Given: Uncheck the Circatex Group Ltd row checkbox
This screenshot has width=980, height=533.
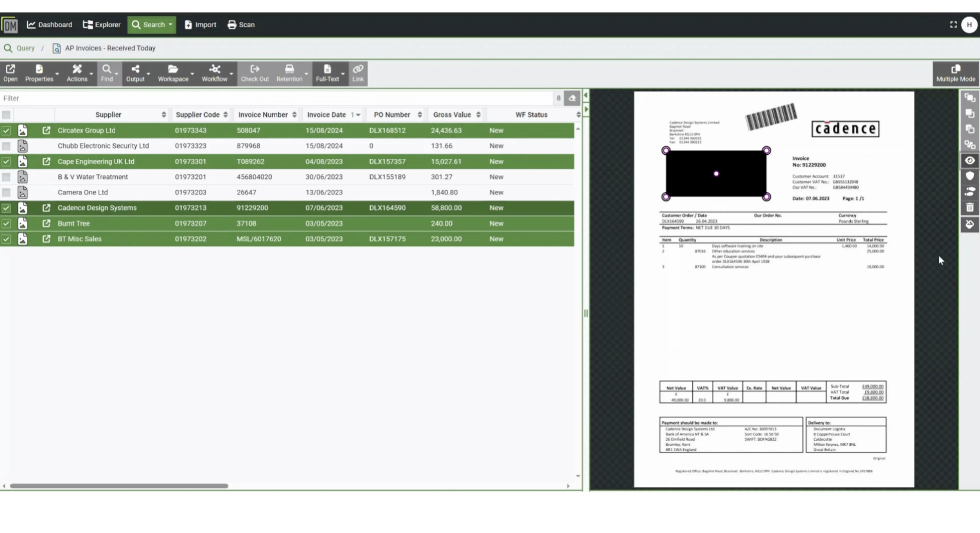Looking at the screenshot, I should click(6, 130).
